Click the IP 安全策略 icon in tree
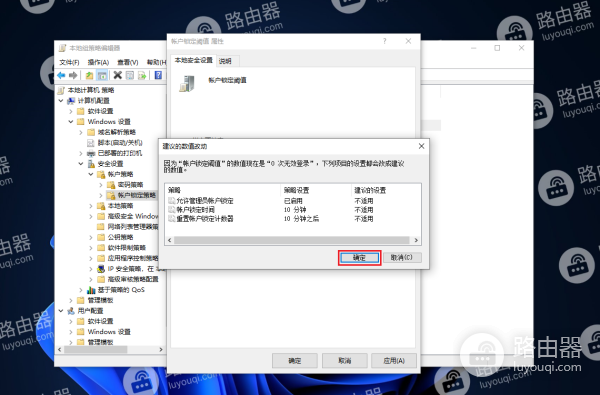The height and width of the screenshot is (395, 600). [101, 269]
